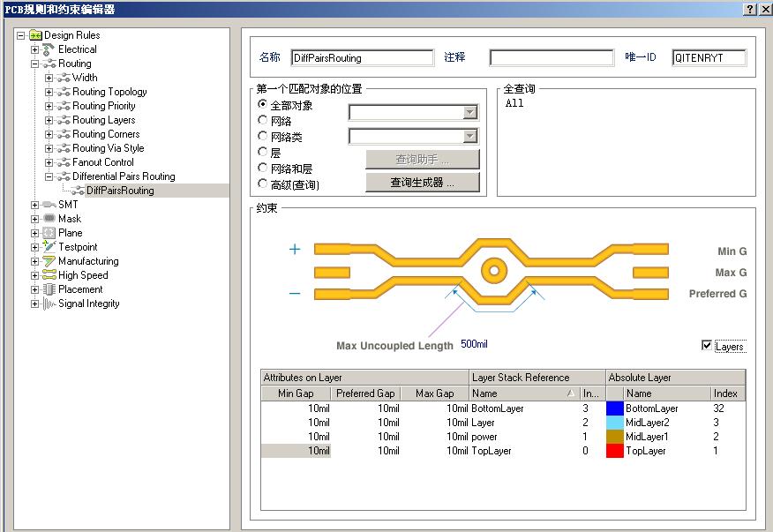Collapse the Differential Pairs Routing node
The height and width of the screenshot is (532, 773).
click(x=49, y=176)
